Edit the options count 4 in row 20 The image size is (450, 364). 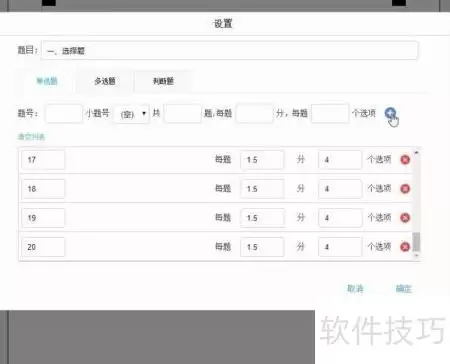[x=340, y=247]
